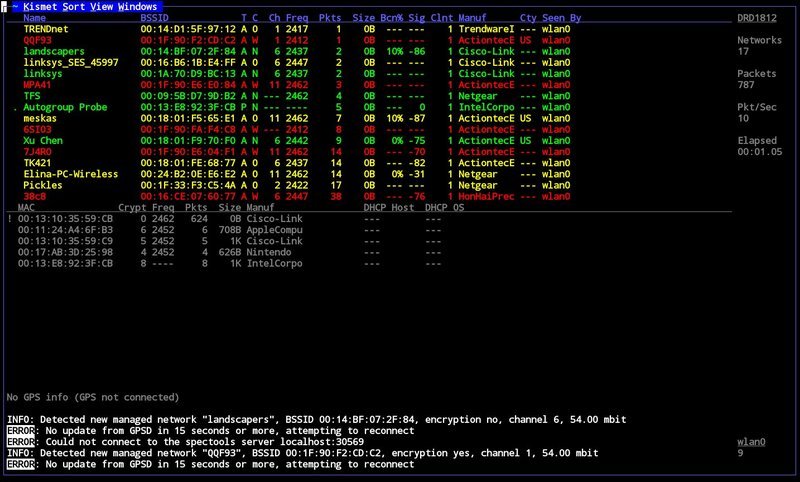This screenshot has height=482, width=800.
Task: Select the 38c8 network row
Action: point(297,197)
